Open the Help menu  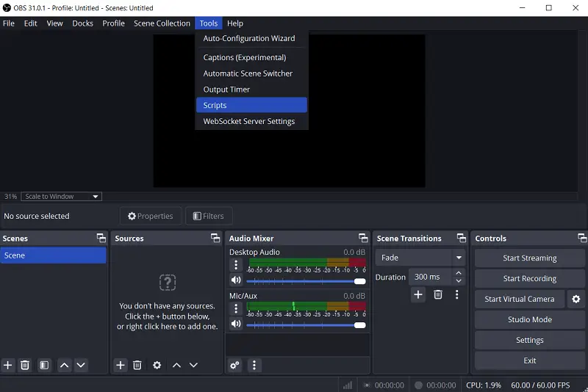pyautogui.click(x=235, y=23)
